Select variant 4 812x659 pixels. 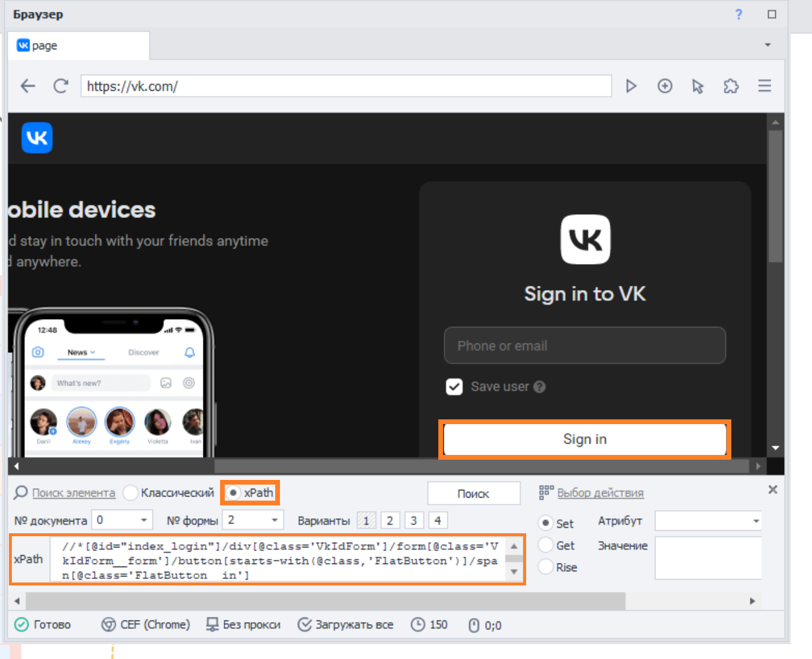pyautogui.click(x=438, y=521)
